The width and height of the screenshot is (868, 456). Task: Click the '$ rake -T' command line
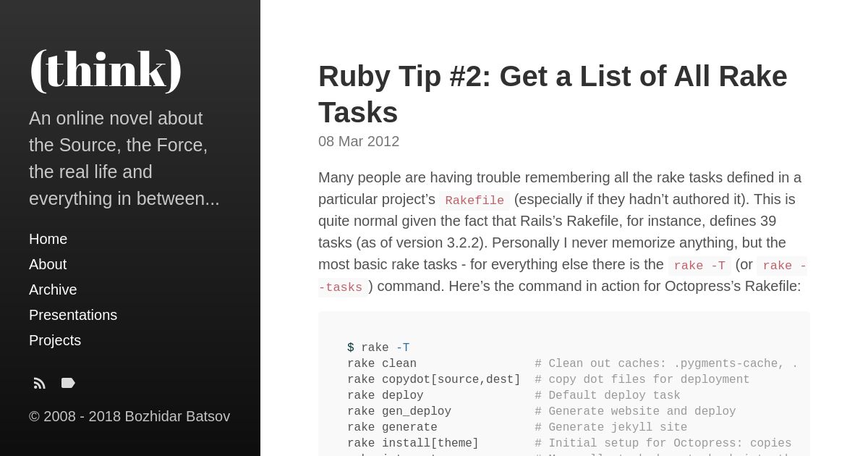pos(378,348)
